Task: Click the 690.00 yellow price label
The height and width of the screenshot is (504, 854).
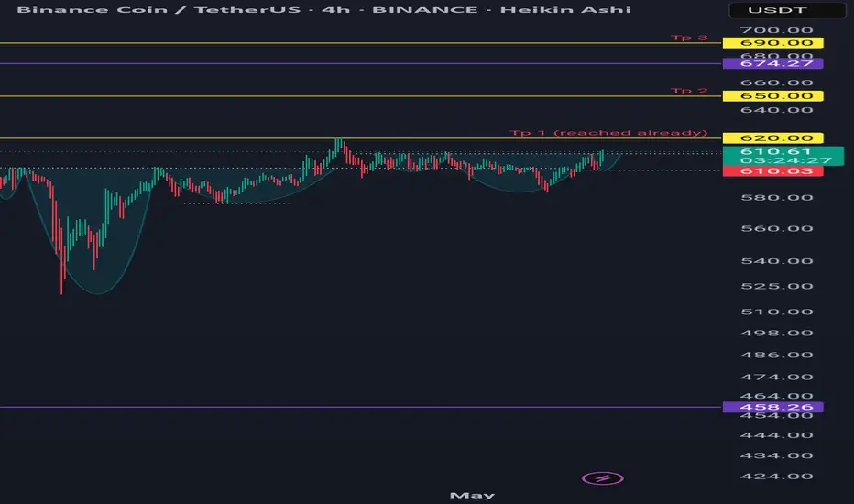Action: pyautogui.click(x=772, y=43)
